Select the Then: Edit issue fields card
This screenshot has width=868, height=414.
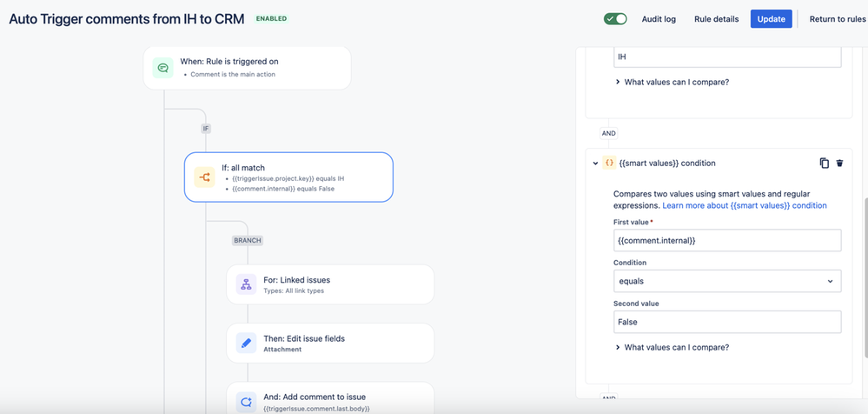(330, 343)
